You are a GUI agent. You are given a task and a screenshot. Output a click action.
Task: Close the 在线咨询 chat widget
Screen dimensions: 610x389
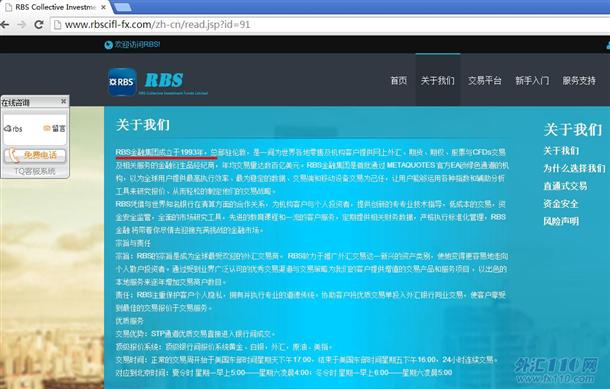point(64,101)
